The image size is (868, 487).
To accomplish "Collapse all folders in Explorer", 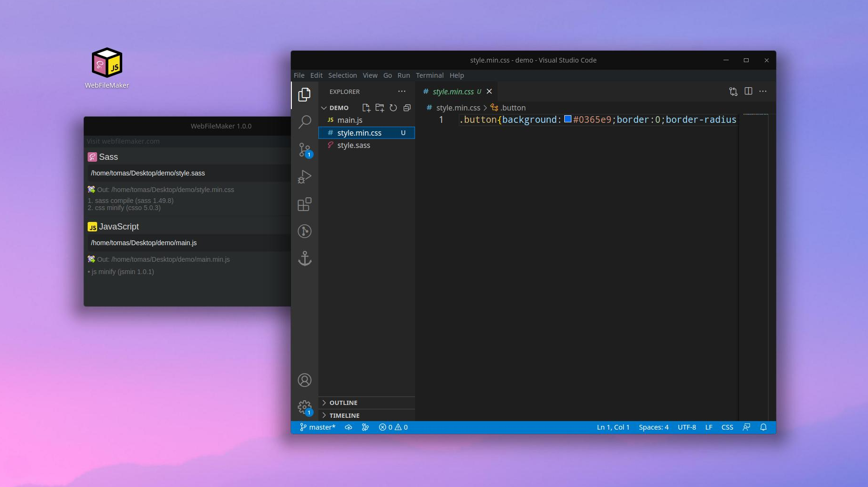I will [x=407, y=108].
